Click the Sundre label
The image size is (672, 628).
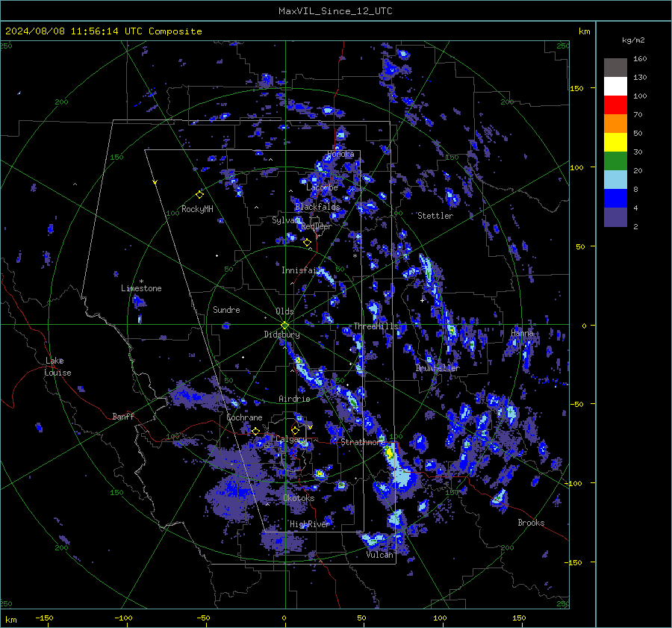pos(226,310)
